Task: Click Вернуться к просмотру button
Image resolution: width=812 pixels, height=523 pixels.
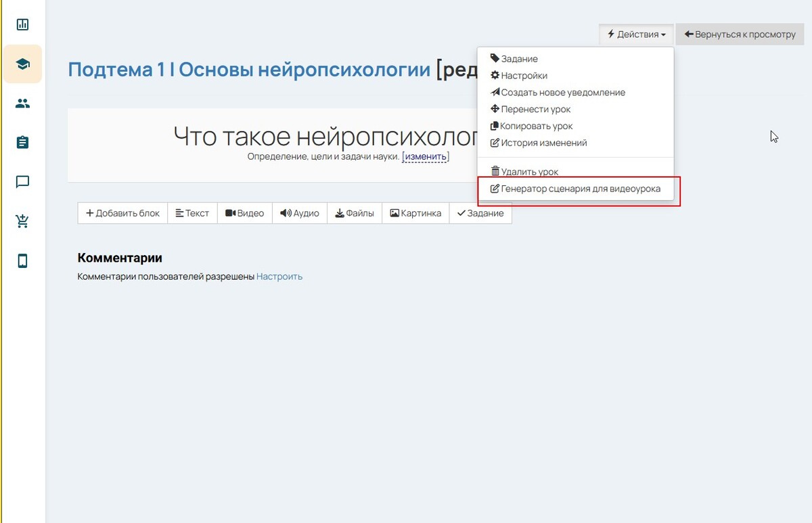Action: point(740,34)
